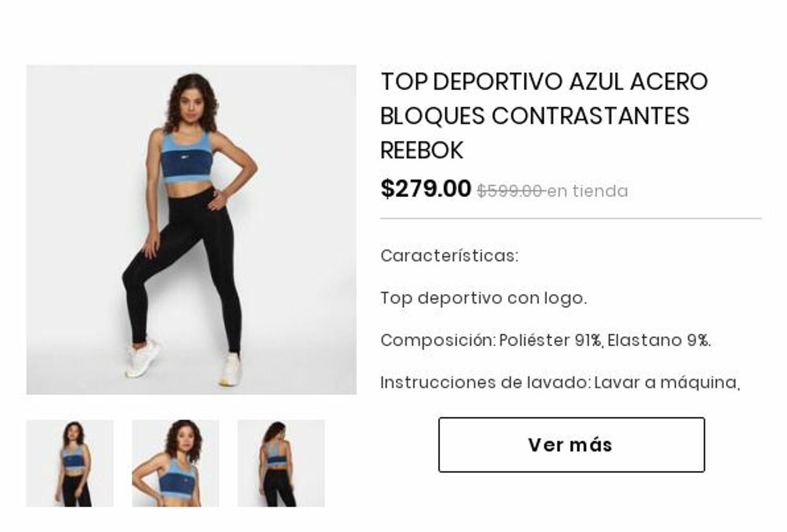The width and height of the screenshot is (787, 532).
Task: Click the sale price $279.00
Action: 426,189
